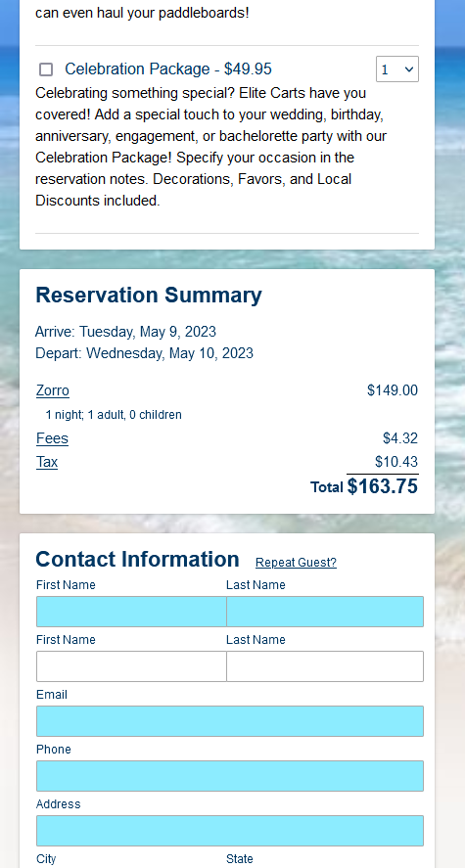This screenshot has height=868, width=465.
Task: Click into the Address input field
Action: 230,831
